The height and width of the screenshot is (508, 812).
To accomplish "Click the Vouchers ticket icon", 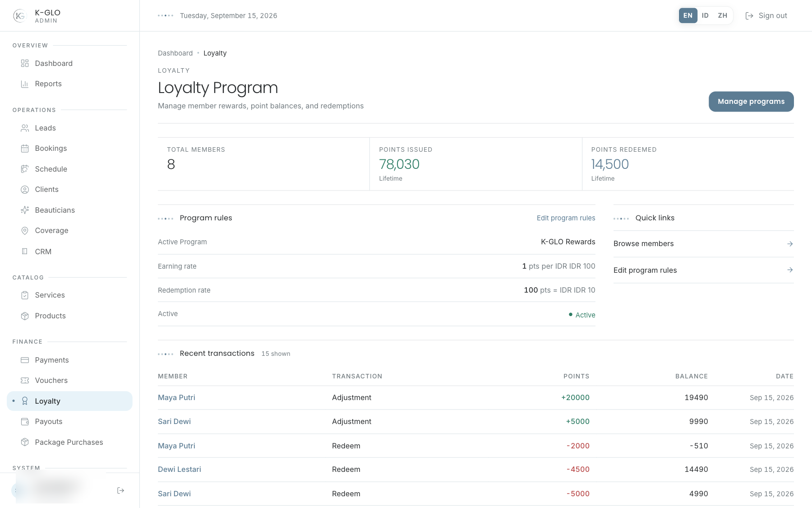I will pos(25,381).
